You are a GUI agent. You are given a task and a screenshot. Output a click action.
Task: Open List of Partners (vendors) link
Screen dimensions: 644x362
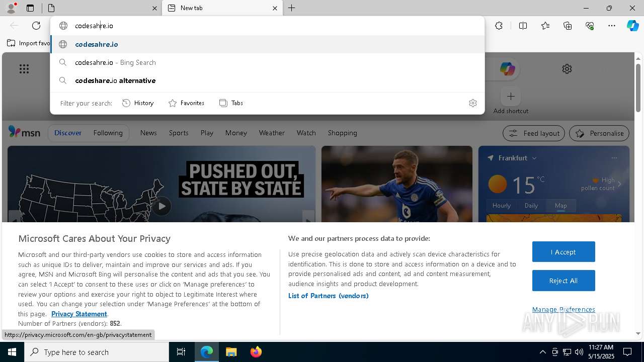pos(329,296)
